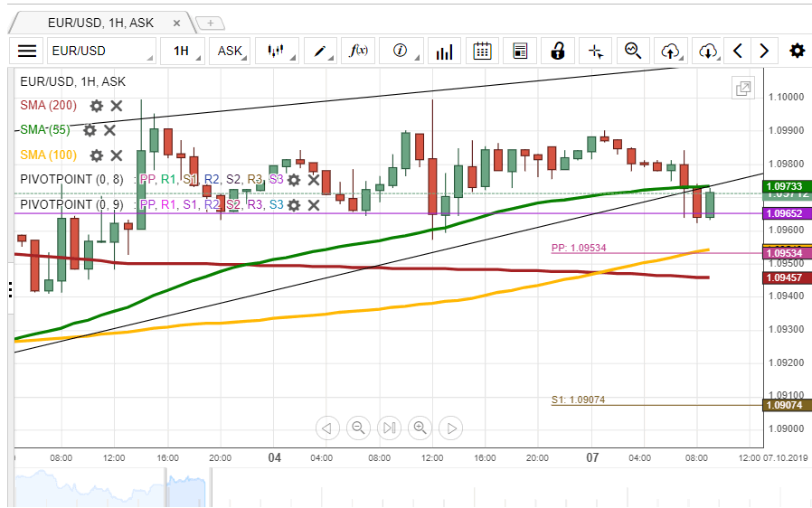Open the calendar date picker icon
Viewport: 812px width, 508px height.
pos(483,52)
